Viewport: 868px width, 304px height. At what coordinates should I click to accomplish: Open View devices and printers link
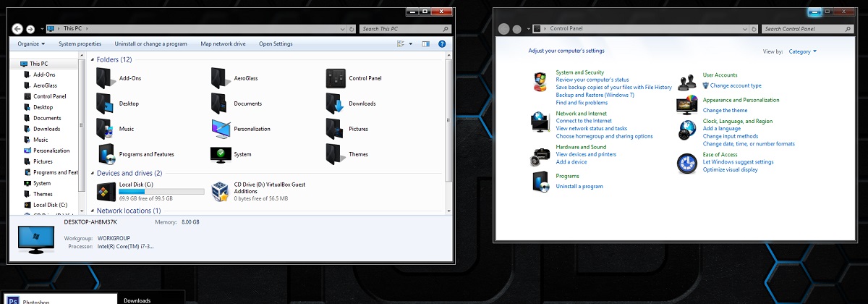(586, 154)
